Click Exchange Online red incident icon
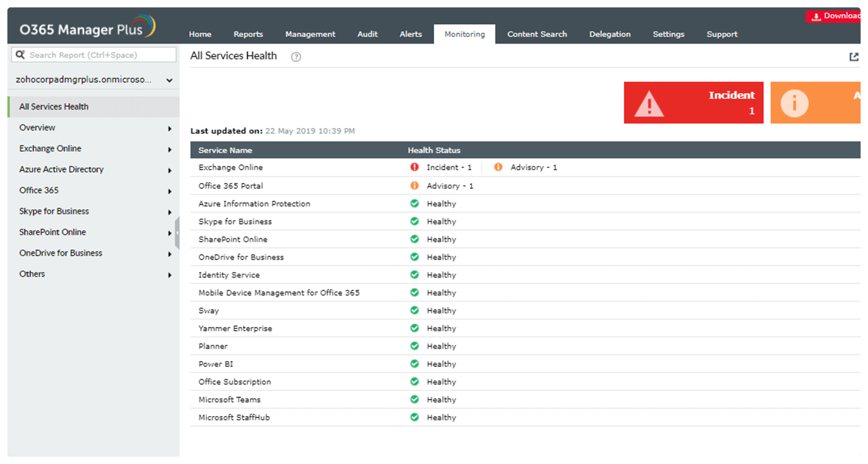 pyautogui.click(x=415, y=167)
